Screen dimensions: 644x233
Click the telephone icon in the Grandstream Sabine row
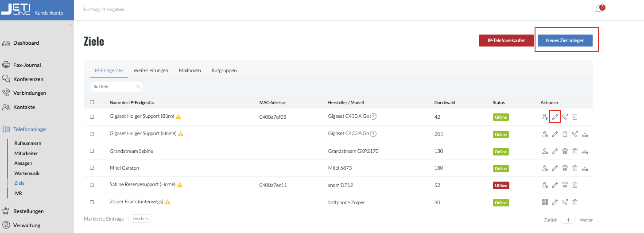[x=565, y=151]
